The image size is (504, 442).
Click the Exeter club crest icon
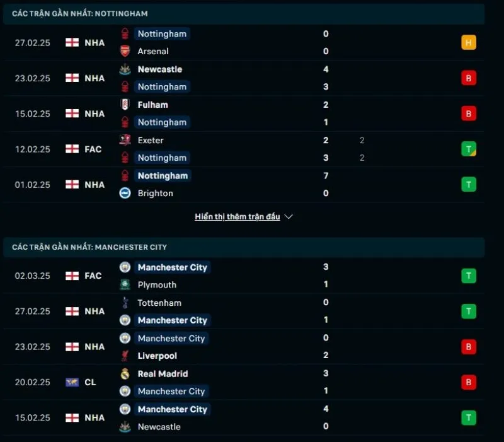[125, 140]
